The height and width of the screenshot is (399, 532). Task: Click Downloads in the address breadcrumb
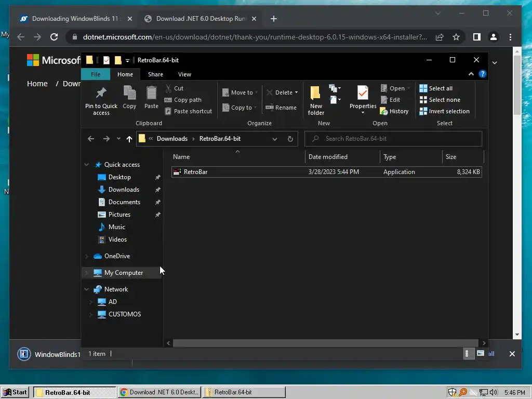(x=172, y=139)
